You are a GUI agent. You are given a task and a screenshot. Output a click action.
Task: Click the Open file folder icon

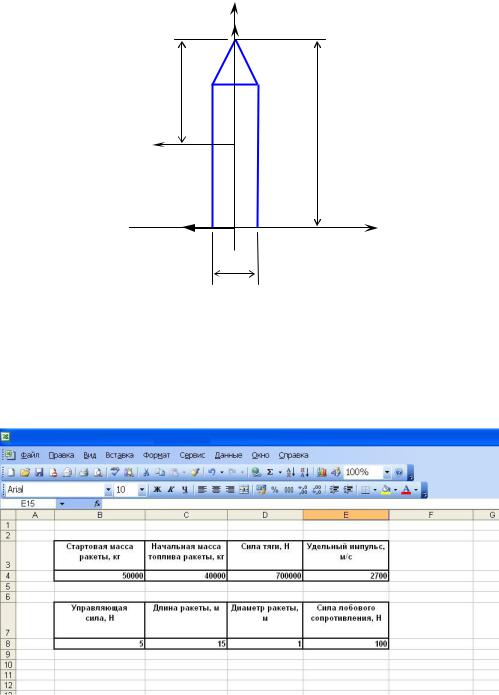point(25,472)
